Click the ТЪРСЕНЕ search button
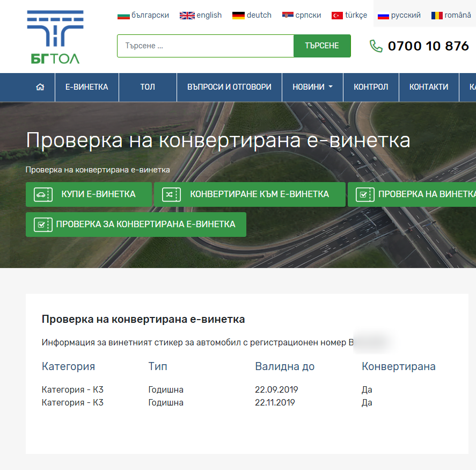The image size is (476, 470). coord(321,46)
